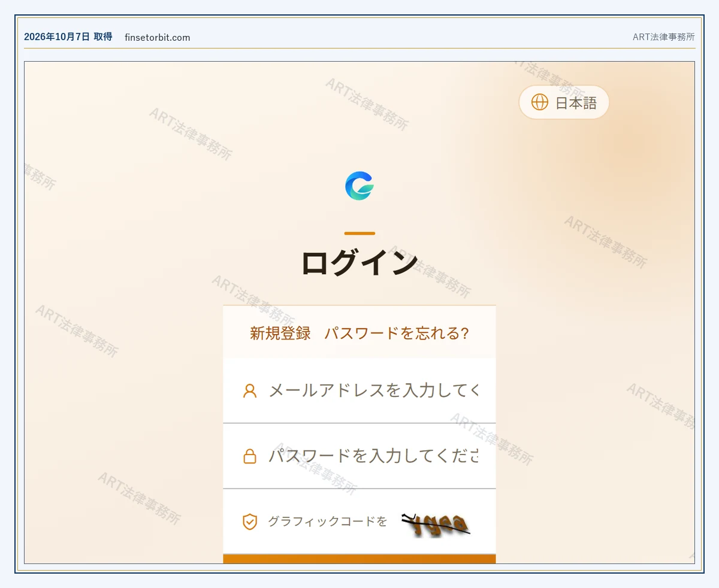This screenshot has width=719, height=588.
Task: Click the 2026年10月7日 取得 date text
Action: pyautogui.click(x=68, y=37)
